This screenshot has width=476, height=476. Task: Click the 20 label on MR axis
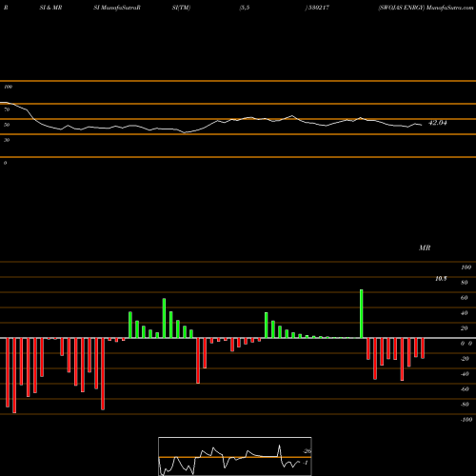[465, 328]
